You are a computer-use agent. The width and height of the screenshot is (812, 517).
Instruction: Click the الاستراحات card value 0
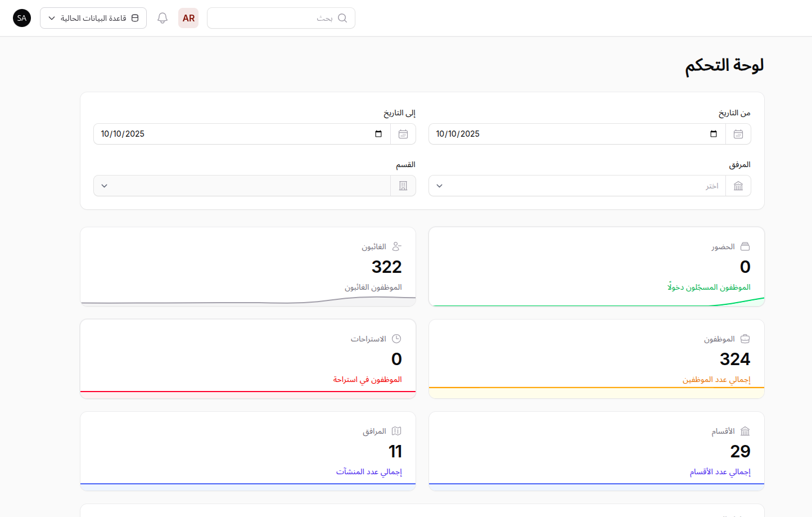pyautogui.click(x=396, y=359)
